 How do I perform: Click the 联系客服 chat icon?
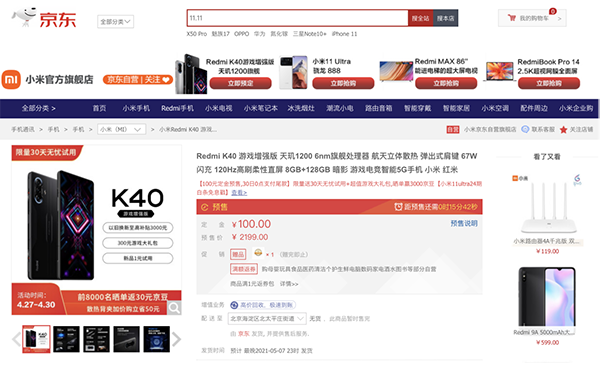pyautogui.click(x=525, y=129)
